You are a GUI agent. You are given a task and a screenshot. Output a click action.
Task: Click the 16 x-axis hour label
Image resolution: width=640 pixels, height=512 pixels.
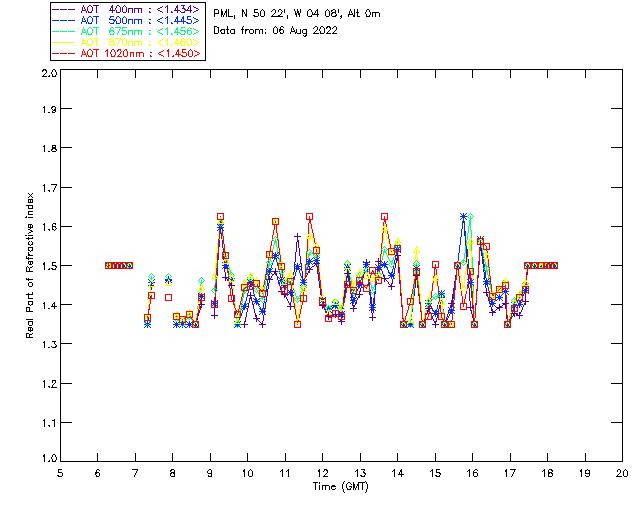[472, 473]
